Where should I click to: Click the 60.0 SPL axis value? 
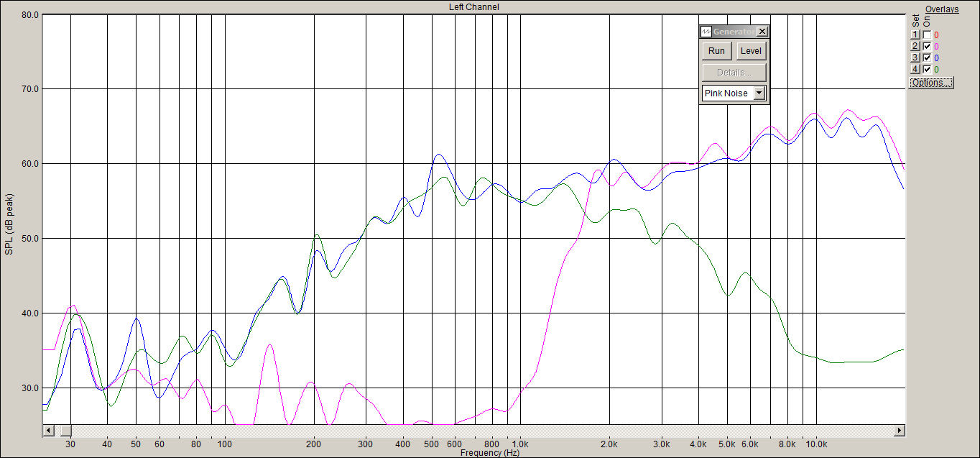click(30, 164)
